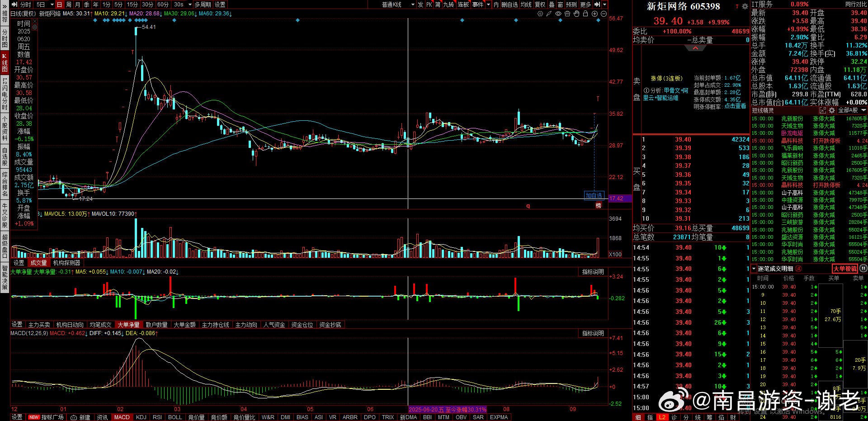Open L2闪电分时 in left sidebar
This screenshot has width=868, height=421.
[x=5, y=94]
